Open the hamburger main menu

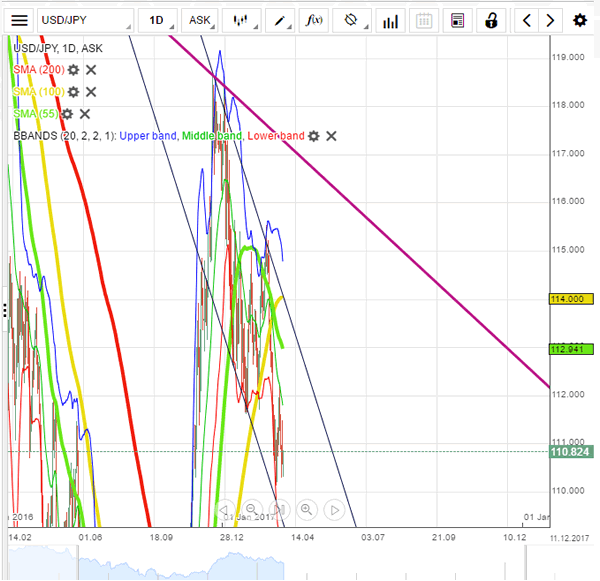point(19,20)
